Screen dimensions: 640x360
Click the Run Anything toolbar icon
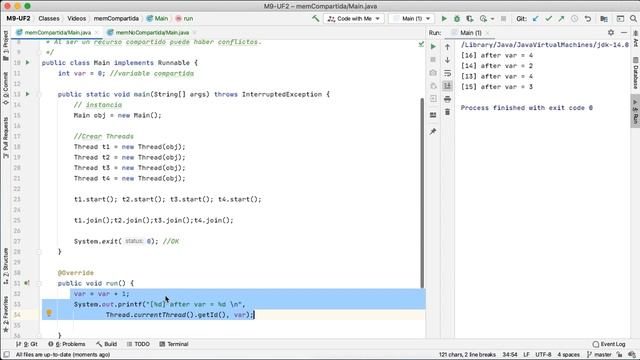tap(620, 18)
